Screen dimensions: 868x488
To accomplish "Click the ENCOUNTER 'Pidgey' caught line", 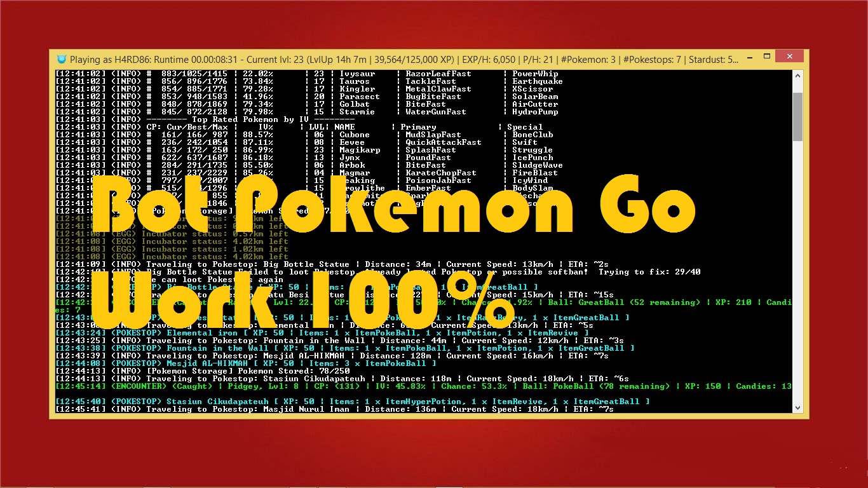I will [x=423, y=386].
